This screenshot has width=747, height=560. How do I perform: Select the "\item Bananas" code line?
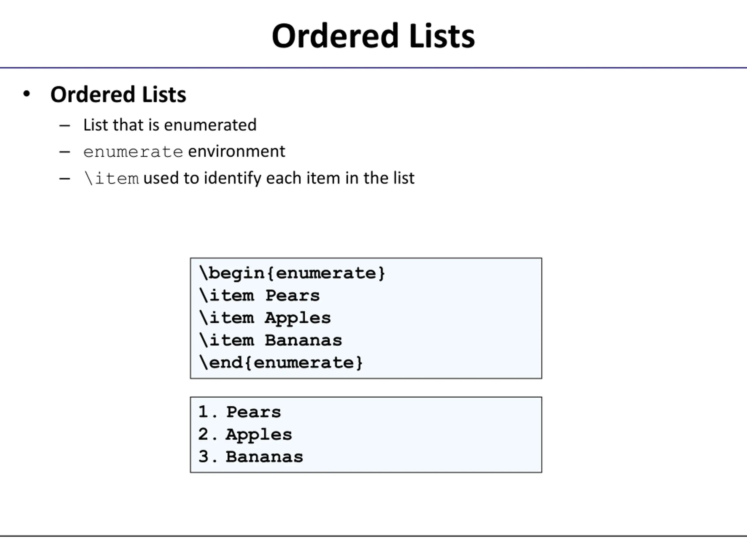pos(270,340)
